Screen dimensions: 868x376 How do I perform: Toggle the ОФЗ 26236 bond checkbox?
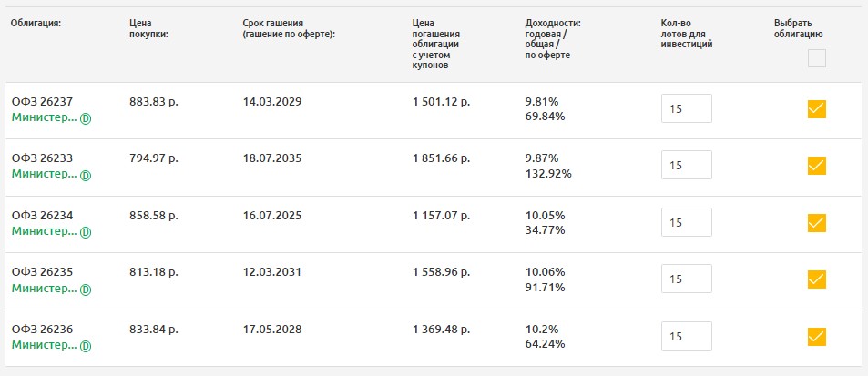(816, 337)
